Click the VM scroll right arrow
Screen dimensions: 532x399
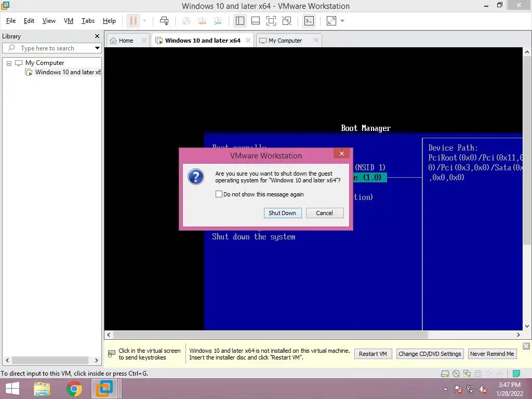[518, 335]
